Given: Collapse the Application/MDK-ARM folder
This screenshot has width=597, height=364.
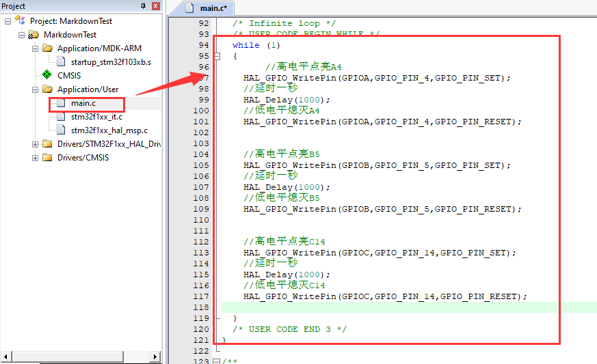Looking at the screenshot, I should tap(35, 48).
